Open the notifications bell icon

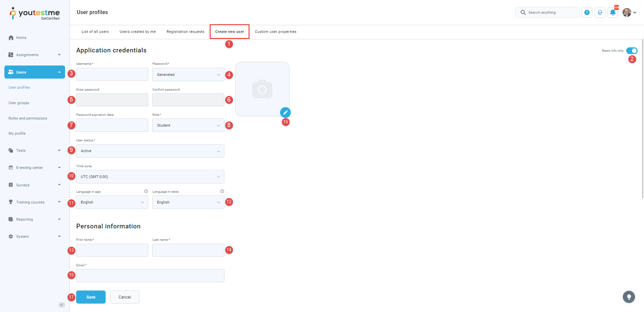613,12
